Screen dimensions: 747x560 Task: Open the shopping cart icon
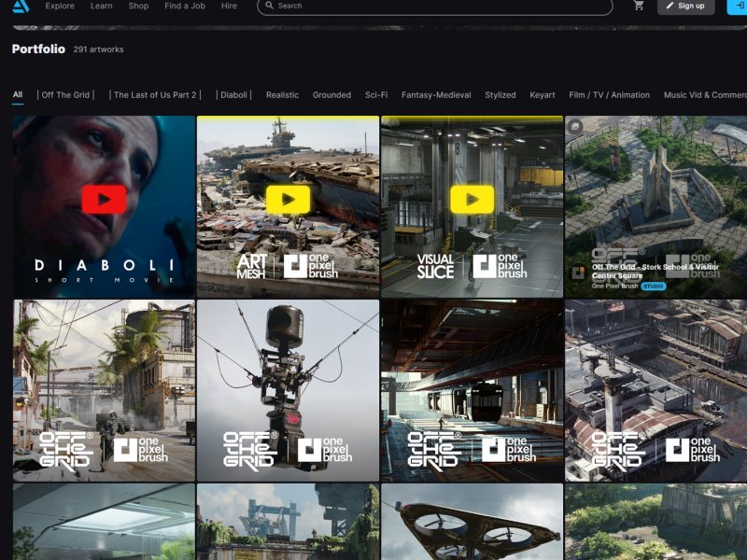639,6
